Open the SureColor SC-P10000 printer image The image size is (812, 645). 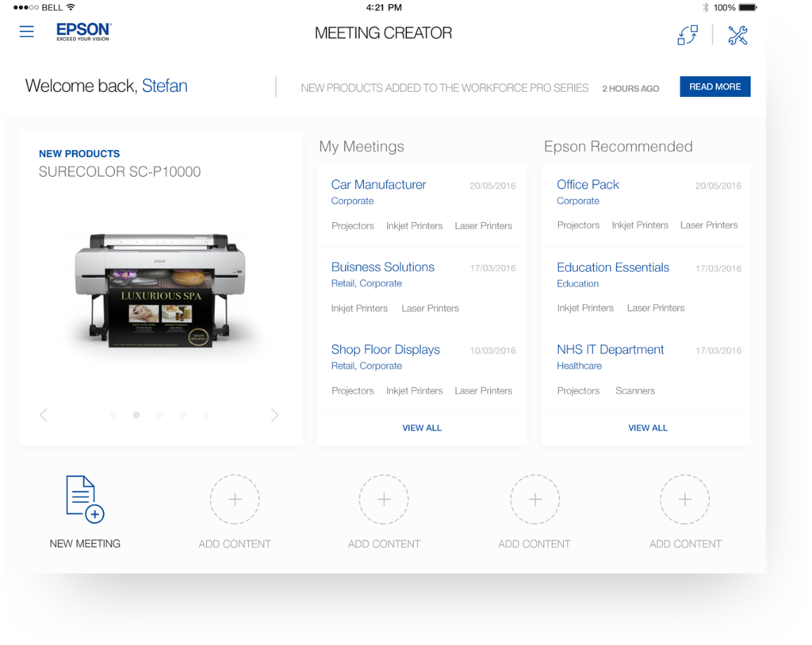160,290
